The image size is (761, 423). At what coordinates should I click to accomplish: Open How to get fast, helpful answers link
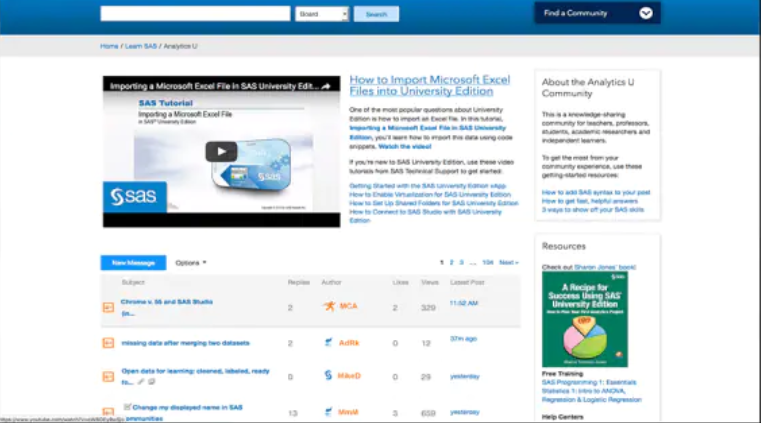pos(590,201)
